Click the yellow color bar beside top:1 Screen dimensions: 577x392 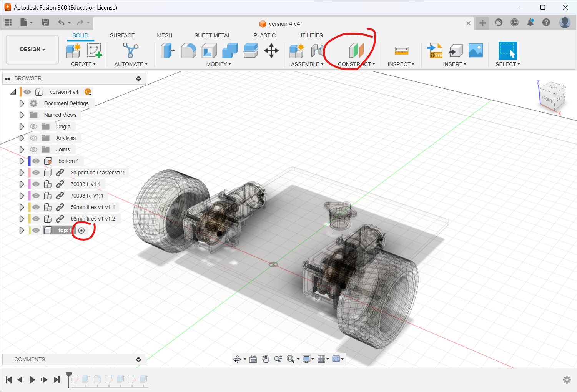(30, 230)
